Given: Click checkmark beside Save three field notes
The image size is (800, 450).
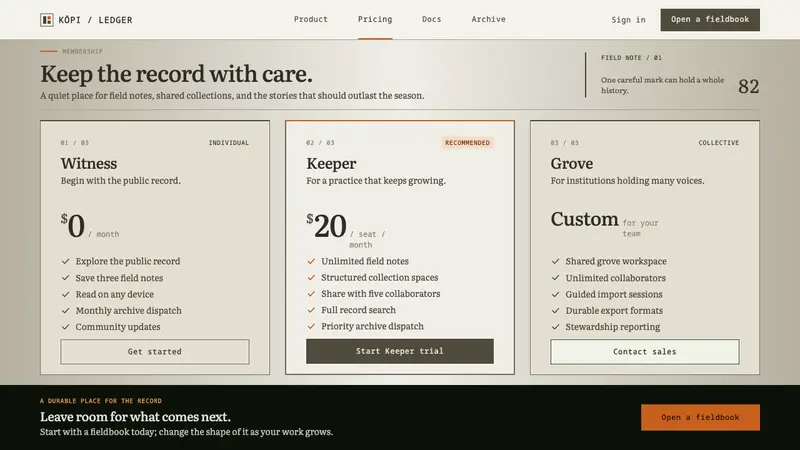Looking at the screenshot, I should (x=65, y=278).
